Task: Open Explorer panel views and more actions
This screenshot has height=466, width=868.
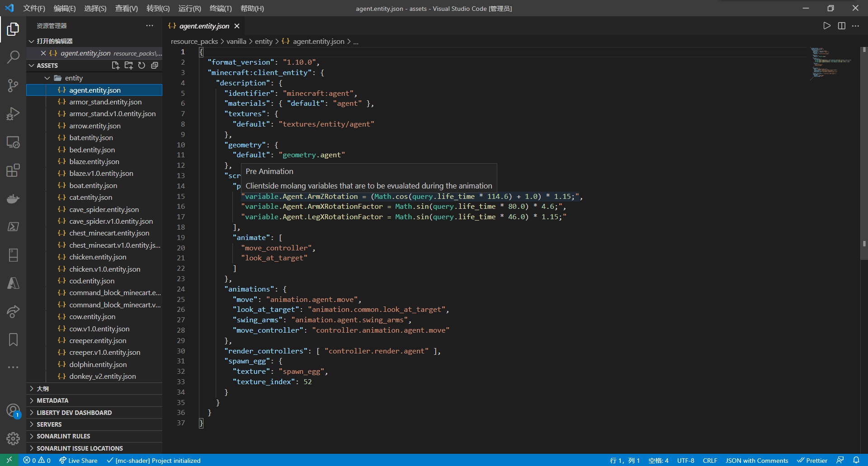Action: (x=150, y=26)
